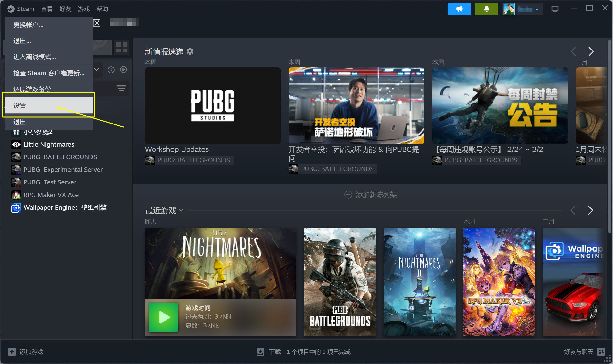Click PUBG: Test Server list icon

(x=16, y=182)
